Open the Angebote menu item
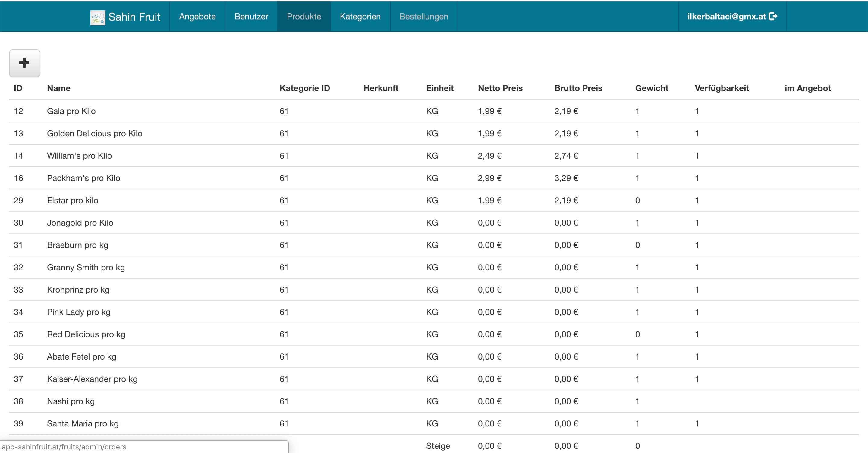The width and height of the screenshot is (868, 453). tap(197, 17)
